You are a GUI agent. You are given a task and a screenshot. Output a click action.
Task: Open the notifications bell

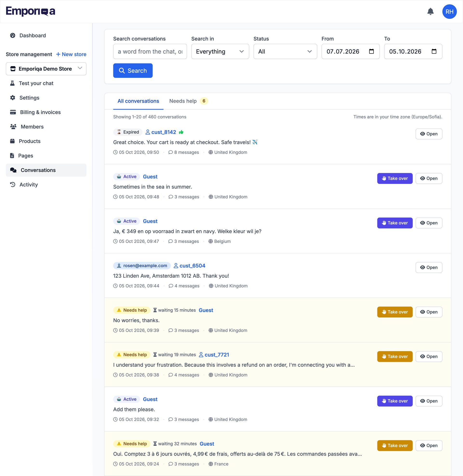(x=430, y=11)
